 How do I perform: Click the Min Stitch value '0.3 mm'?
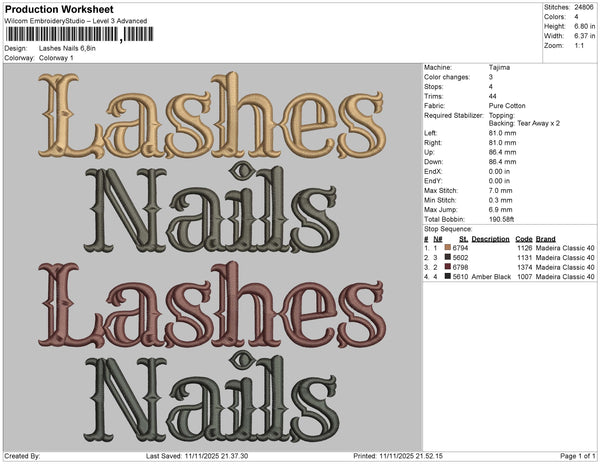501,200
